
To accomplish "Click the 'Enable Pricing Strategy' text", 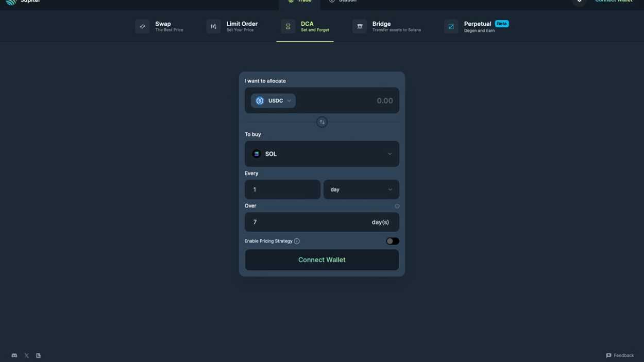I will tap(268, 241).
